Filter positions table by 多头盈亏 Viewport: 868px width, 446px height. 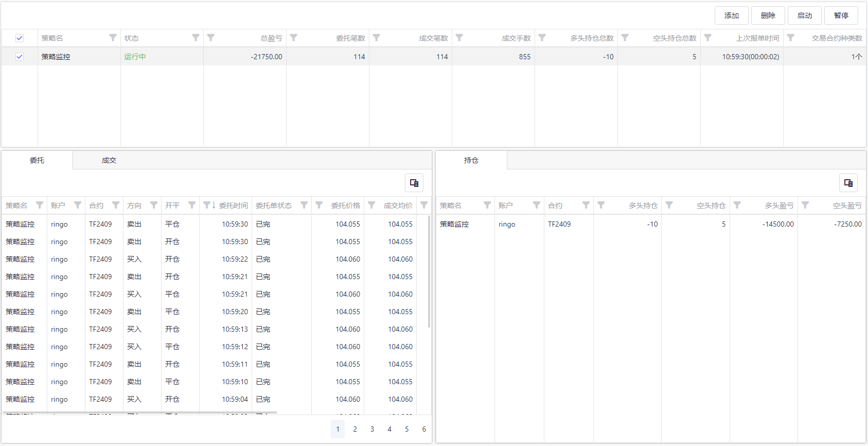coord(737,205)
